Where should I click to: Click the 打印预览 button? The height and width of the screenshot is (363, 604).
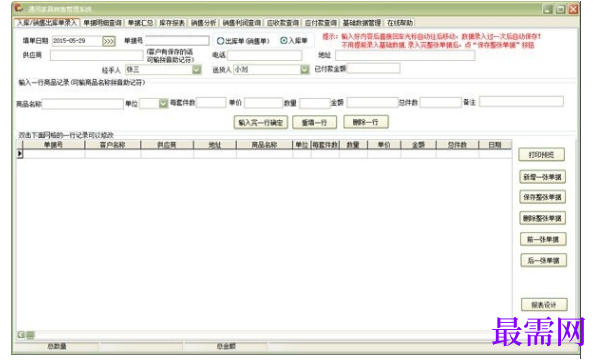click(x=542, y=155)
